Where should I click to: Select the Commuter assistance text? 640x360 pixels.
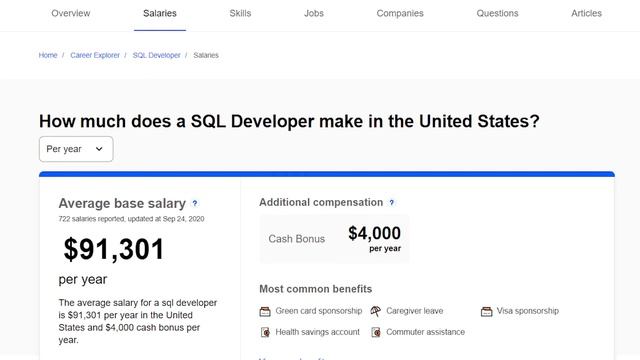[x=425, y=332]
